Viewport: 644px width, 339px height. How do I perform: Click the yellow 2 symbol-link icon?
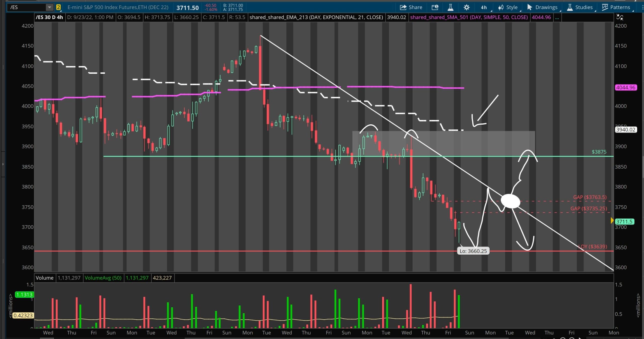(58, 7)
